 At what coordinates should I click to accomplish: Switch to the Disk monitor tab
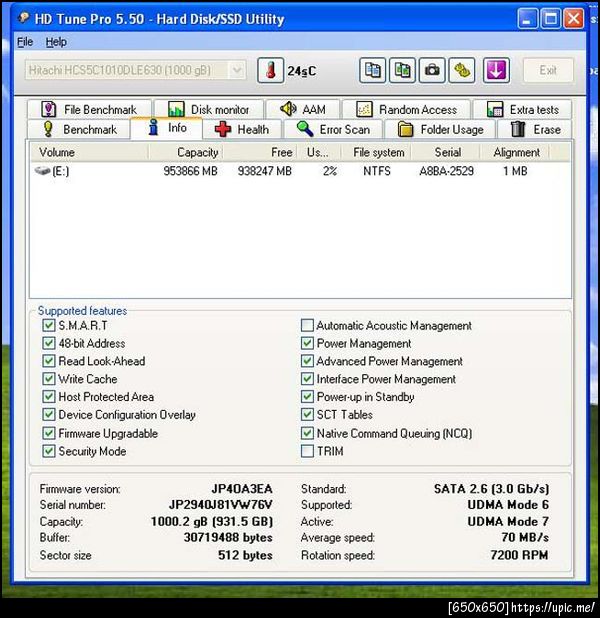[x=209, y=109]
